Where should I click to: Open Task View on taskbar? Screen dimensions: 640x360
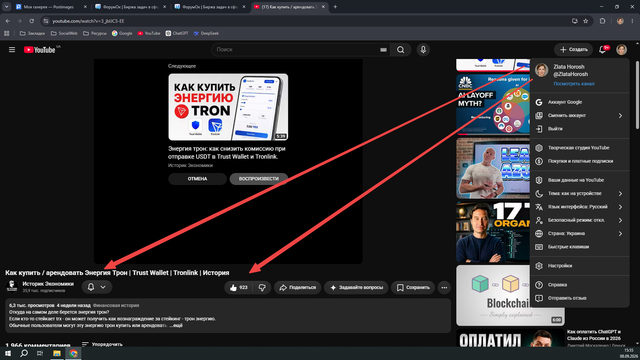coord(40,353)
